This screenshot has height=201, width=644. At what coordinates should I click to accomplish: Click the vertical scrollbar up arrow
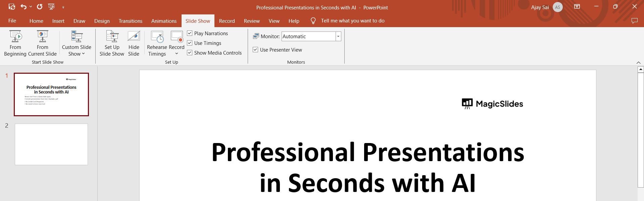click(x=641, y=69)
